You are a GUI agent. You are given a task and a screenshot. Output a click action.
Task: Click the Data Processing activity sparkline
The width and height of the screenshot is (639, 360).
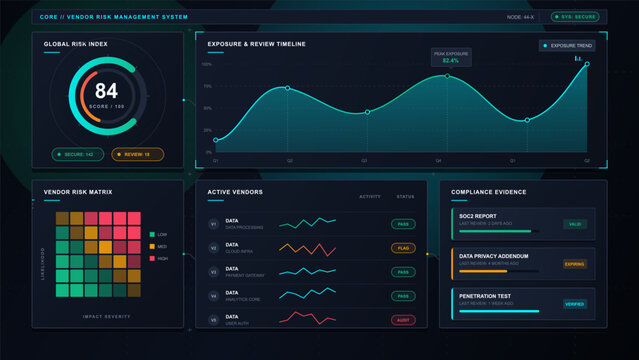pos(308,223)
